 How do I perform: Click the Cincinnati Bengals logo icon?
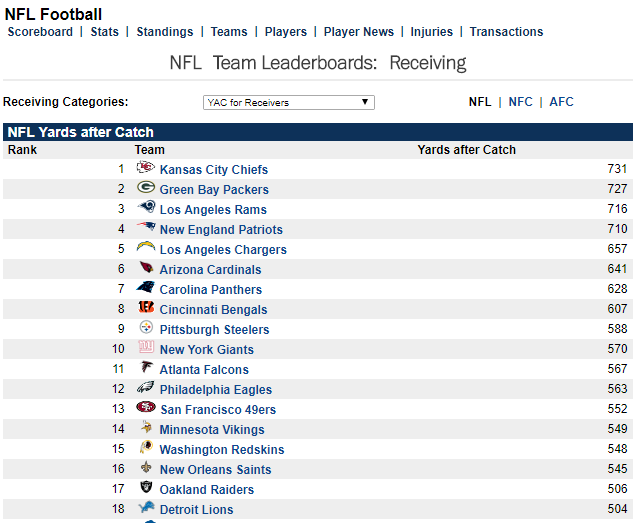(x=146, y=307)
